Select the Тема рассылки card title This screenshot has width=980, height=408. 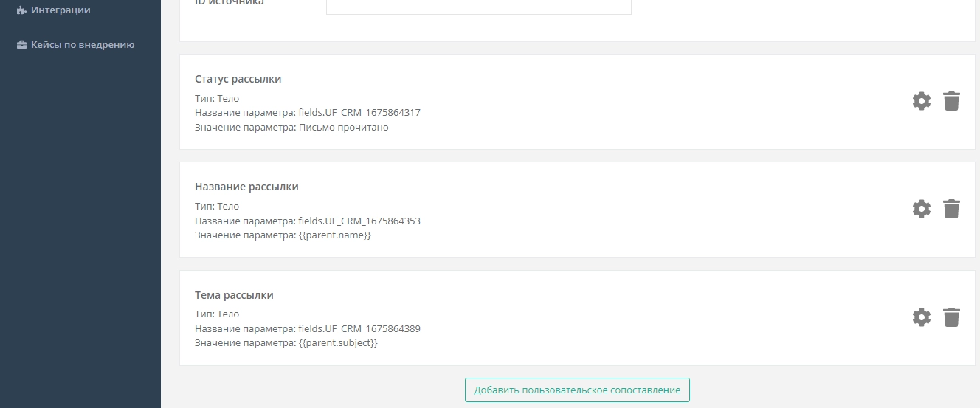click(x=234, y=295)
